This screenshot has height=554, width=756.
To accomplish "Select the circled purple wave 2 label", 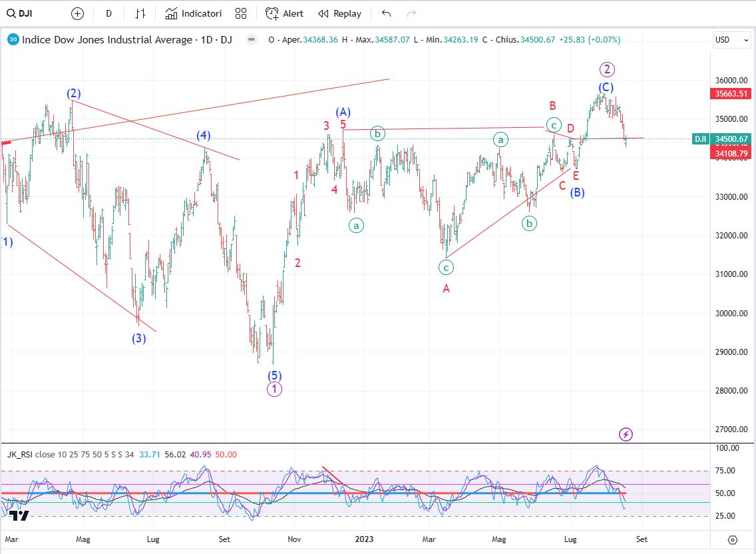I will click(x=607, y=69).
